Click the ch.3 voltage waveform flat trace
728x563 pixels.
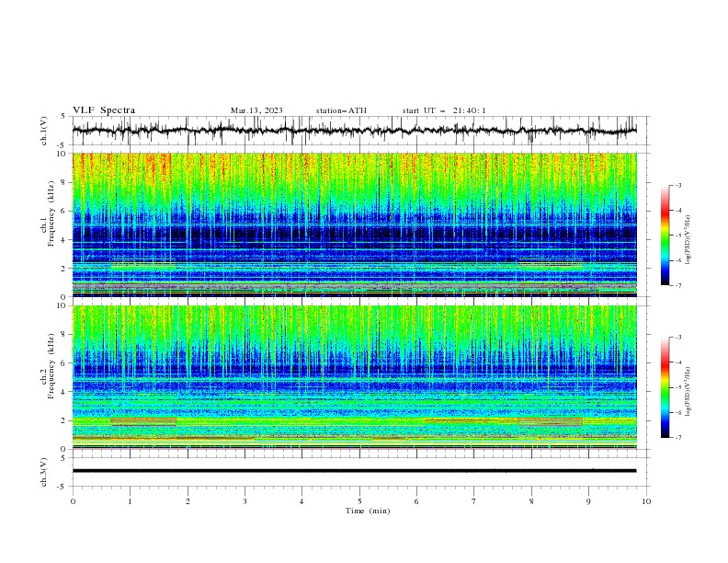354,471
